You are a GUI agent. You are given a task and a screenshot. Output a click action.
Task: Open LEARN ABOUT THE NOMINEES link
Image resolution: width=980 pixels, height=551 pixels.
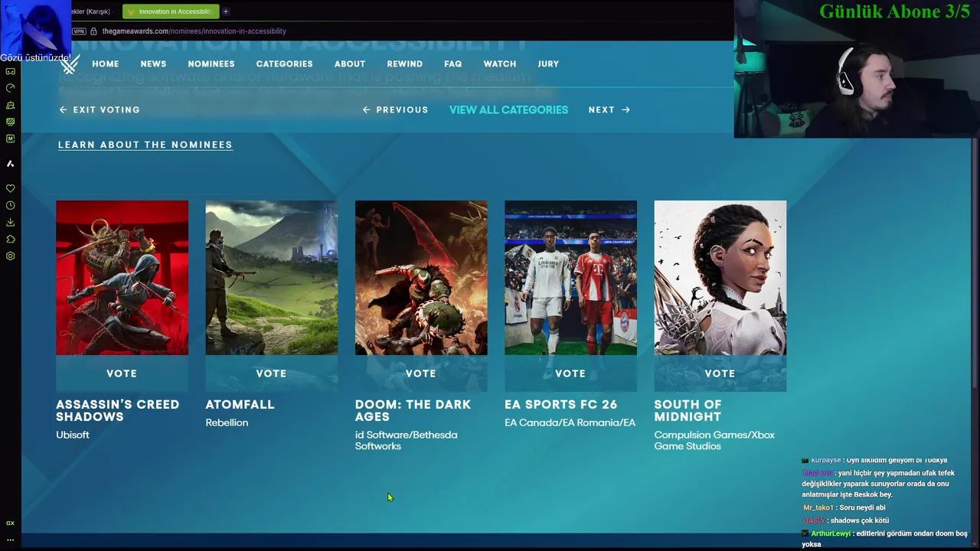[x=145, y=145]
